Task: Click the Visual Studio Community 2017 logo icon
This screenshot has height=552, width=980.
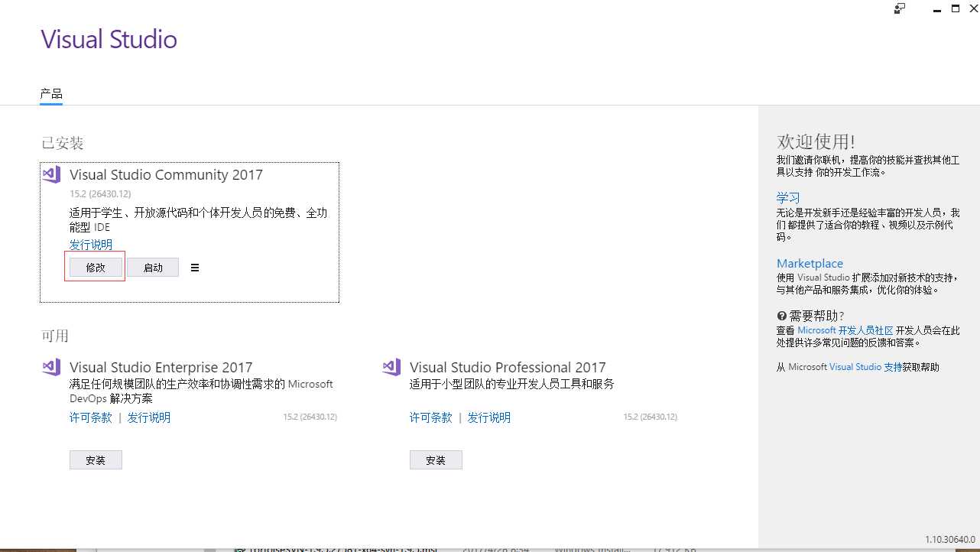Action: [51, 174]
